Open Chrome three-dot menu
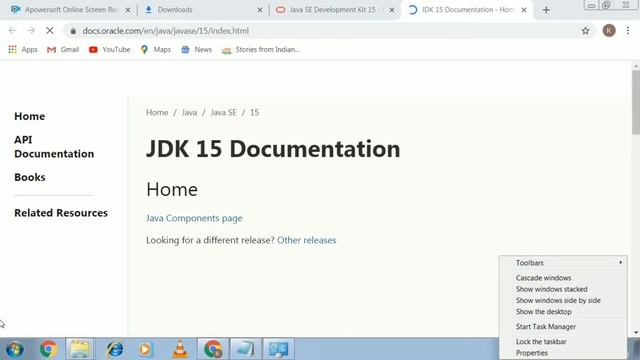This screenshot has height=360, width=640. (x=628, y=31)
